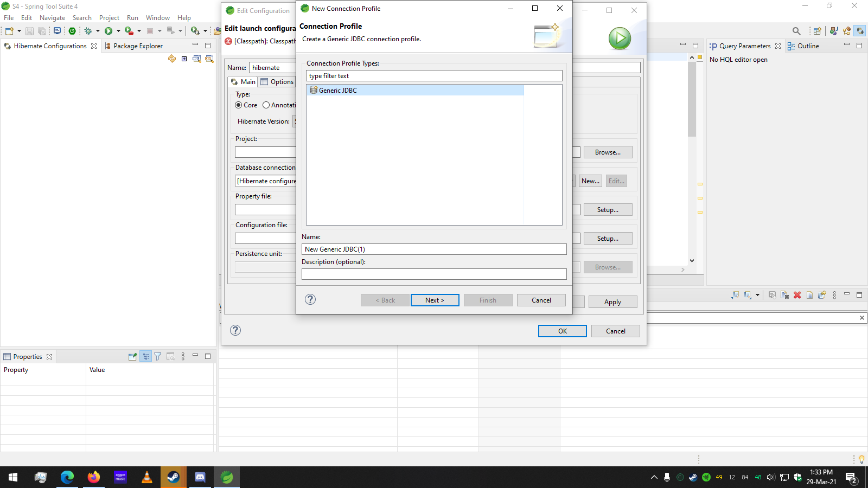Click the Save toolbar icon
Screen dimensions: 868x488
coord(30,31)
